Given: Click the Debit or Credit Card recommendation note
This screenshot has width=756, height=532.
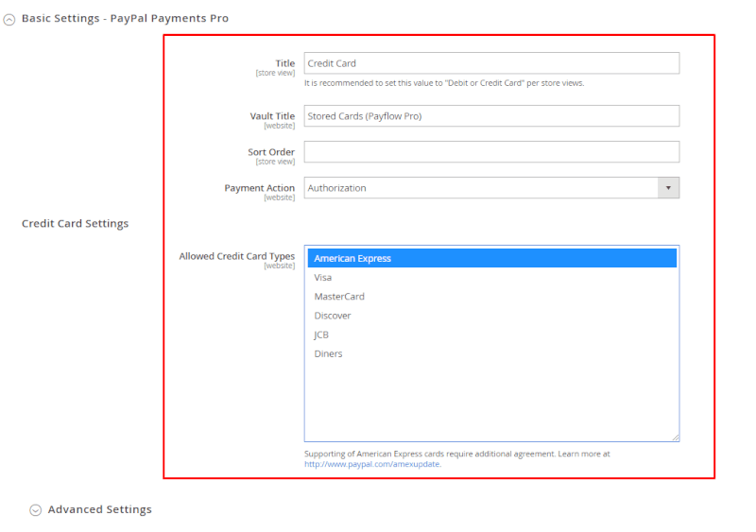Looking at the screenshot, I should (444, 83).
